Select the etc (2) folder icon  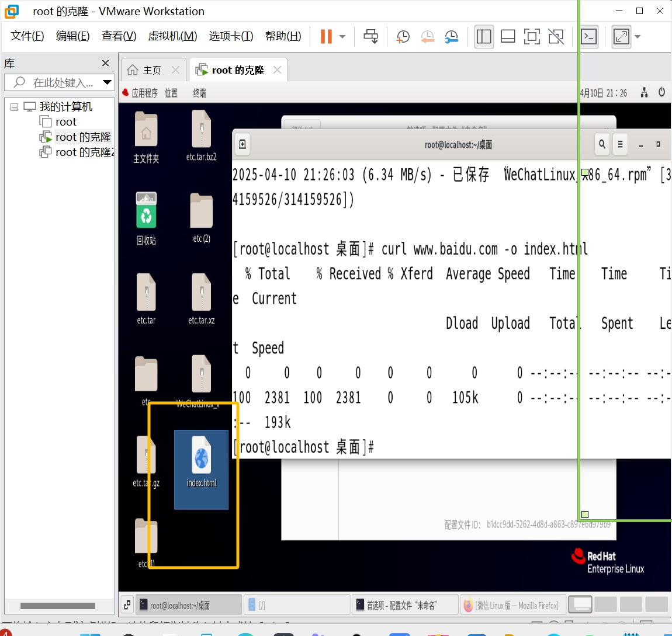[202, 218]
